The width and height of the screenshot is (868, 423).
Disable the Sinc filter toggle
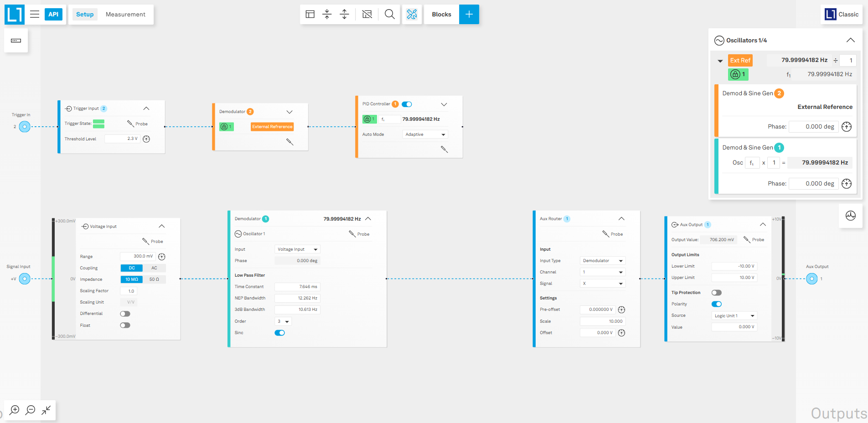click(279, 333)
